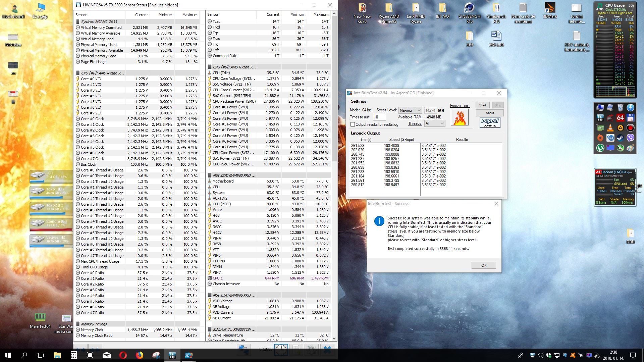Select the 'Core #0 Clock' row
The image size is (644, 362).
click(x=137, y=119)
